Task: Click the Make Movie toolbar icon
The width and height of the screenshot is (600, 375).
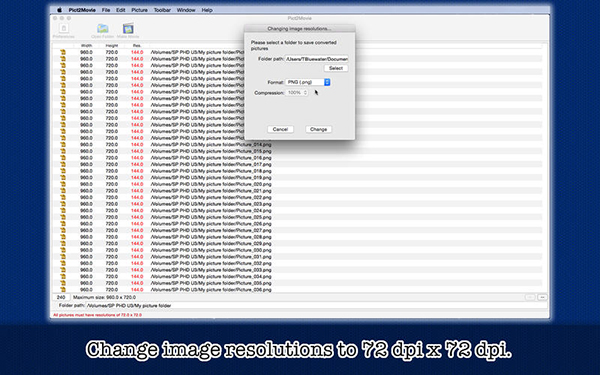Action: click(128, 29)
